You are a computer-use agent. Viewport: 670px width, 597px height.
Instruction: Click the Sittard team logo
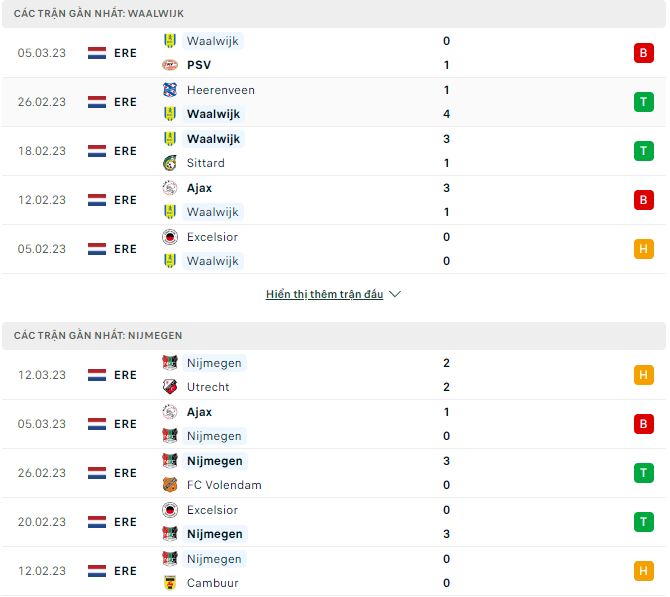pos(170,163)
